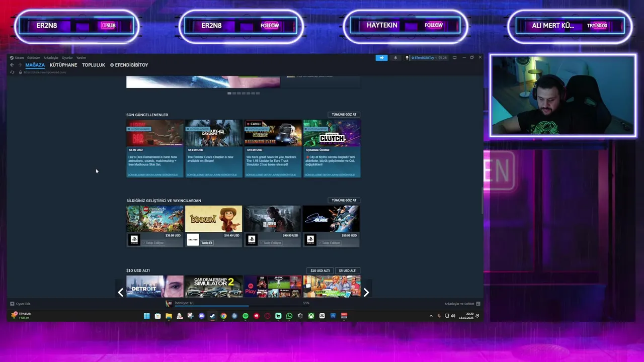Click the Steam Big Picture mode icon
This screenshot has height=362, width=644.
(x=454, y=58)
